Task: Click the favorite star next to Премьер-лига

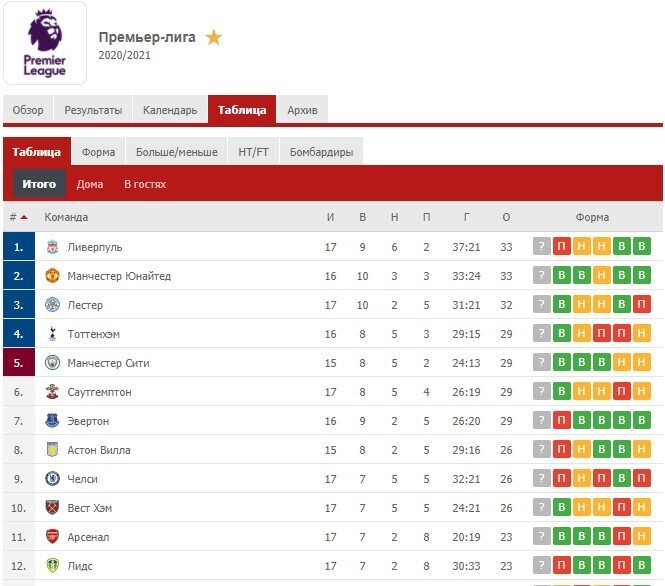Action: (214, 38)
